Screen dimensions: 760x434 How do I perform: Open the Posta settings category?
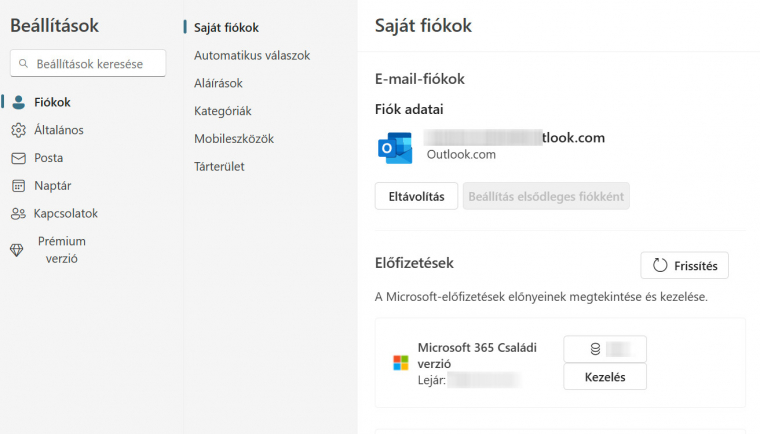pyautogui.click(x=48, y=158)
